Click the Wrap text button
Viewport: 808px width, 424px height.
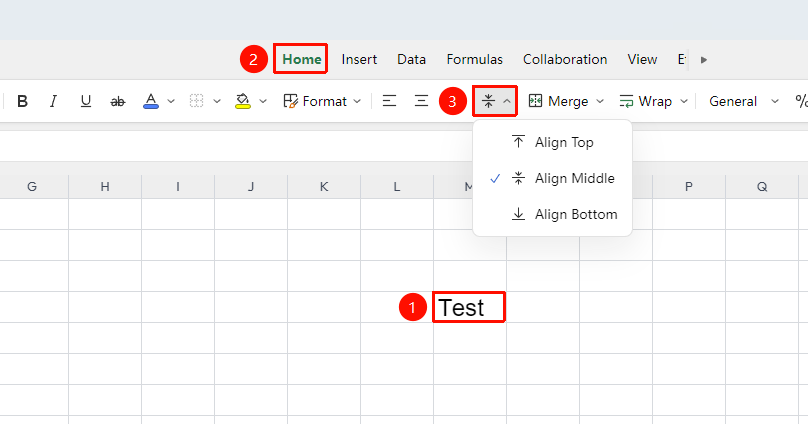point(646,101)
